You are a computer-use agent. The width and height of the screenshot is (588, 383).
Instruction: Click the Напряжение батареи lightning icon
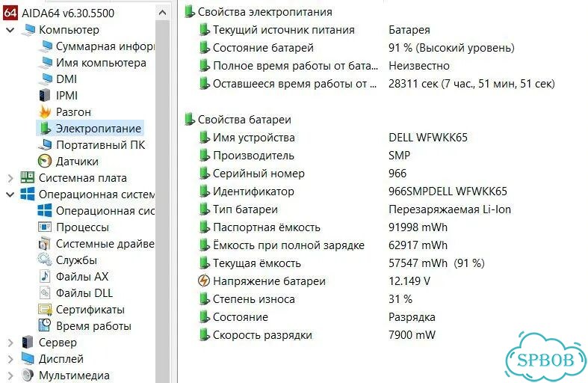[x=204, y=281]
